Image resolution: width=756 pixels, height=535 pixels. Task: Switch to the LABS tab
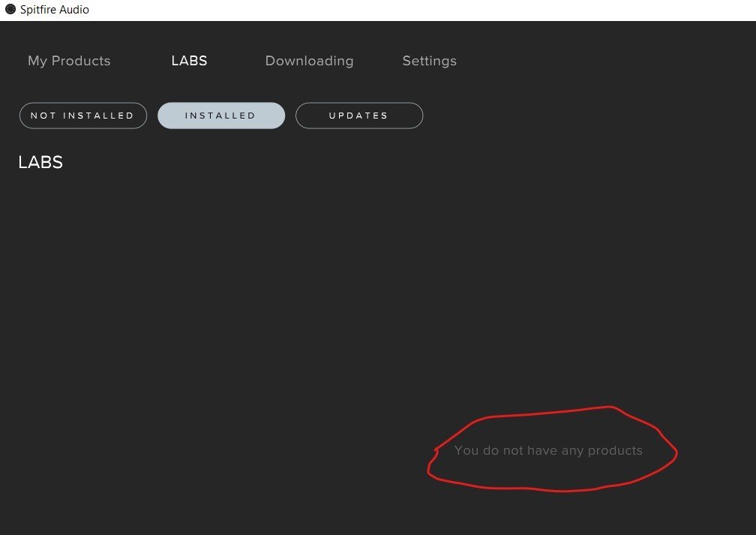(189, 62)
